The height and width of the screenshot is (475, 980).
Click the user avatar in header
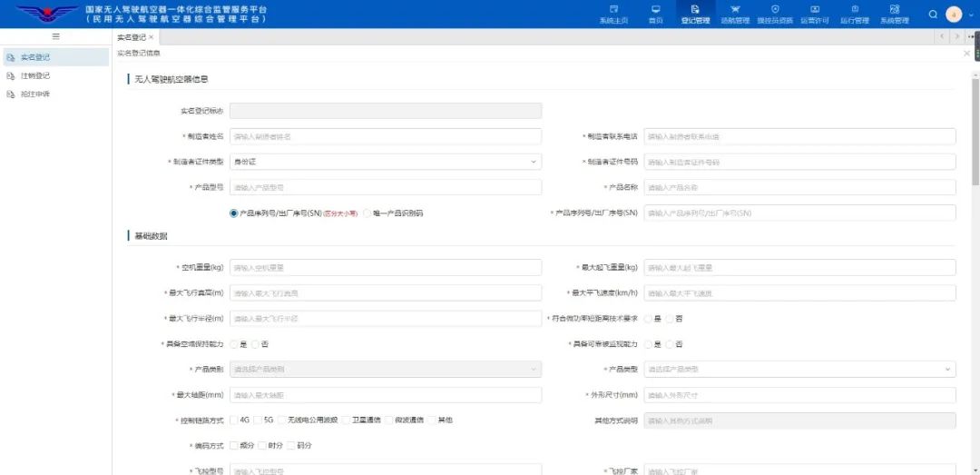coord(954,15)
